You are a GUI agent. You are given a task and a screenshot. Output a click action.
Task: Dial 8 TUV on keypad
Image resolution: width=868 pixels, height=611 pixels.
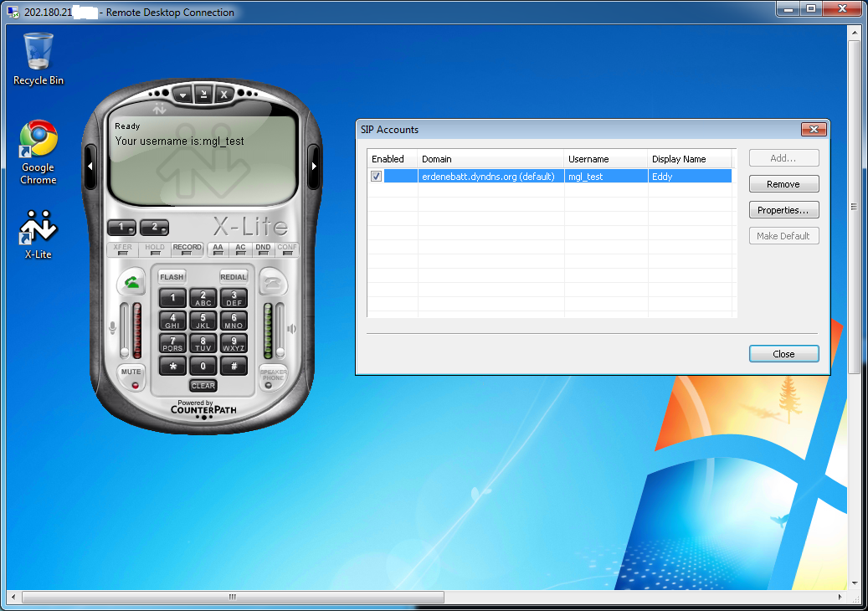(203, 344)
